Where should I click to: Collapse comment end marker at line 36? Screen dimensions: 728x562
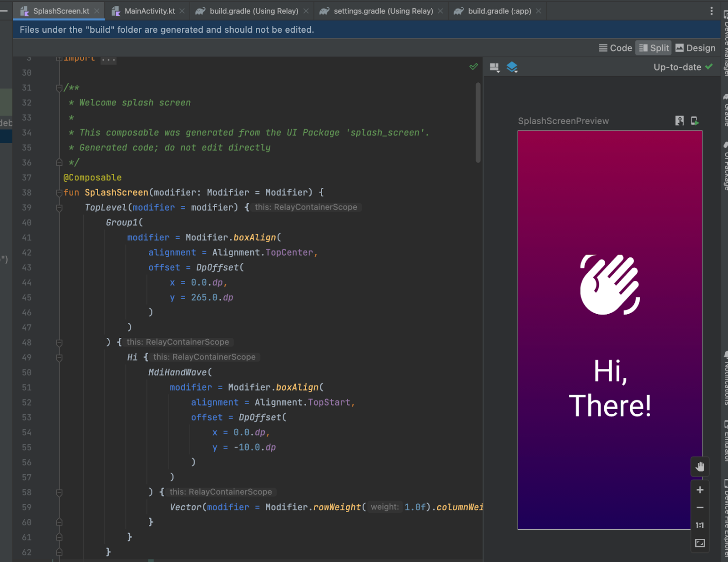(59, 162)
